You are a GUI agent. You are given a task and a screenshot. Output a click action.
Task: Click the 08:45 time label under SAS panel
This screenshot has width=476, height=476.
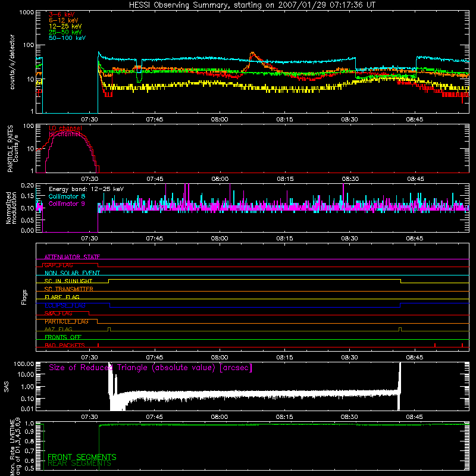coord(414,417)
